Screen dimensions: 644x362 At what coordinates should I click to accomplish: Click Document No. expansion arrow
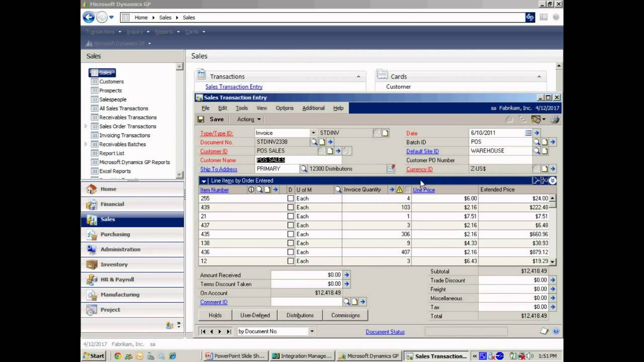pyautogui.click(x=330, y=142)
